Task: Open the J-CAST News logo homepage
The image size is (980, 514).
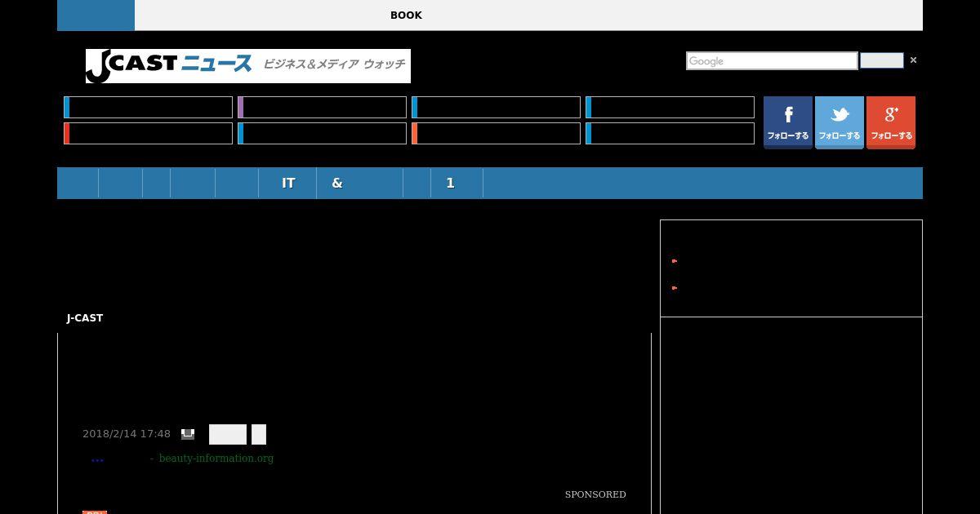Action: click(248, 66)
